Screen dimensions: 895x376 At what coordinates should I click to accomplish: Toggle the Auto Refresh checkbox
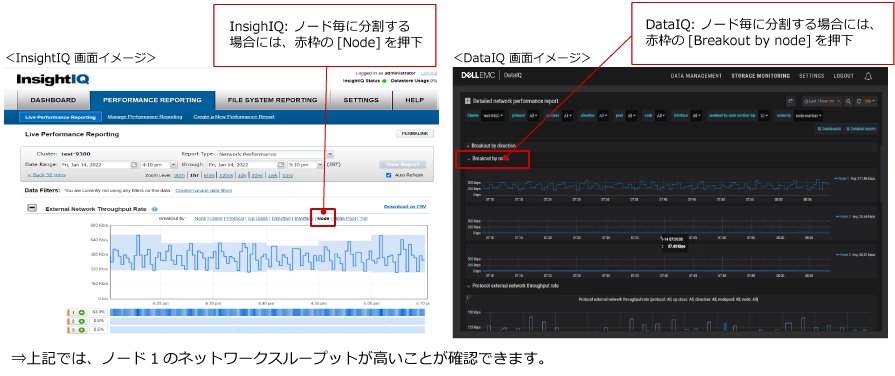[389, 175]
